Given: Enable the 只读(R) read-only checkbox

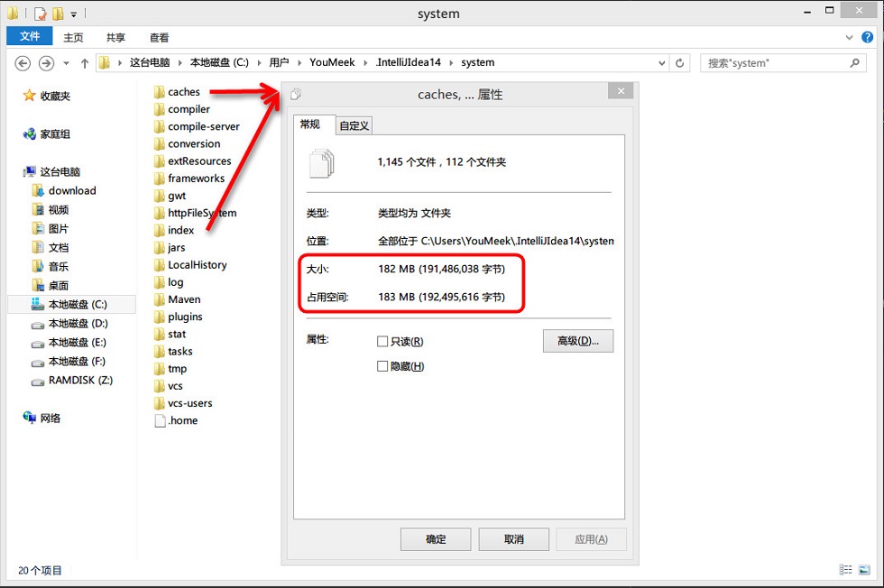Looking at the screenshot, I should pyautogui.click(x=382, y=341).
